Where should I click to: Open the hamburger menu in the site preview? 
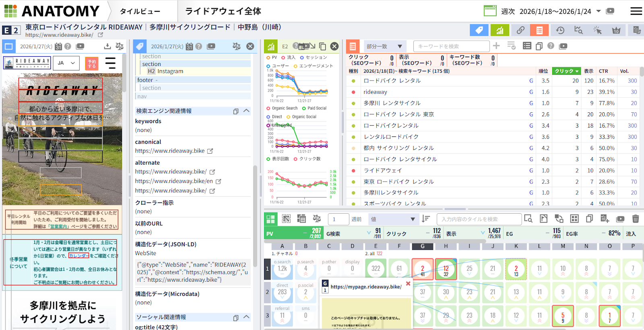point(110,63)
